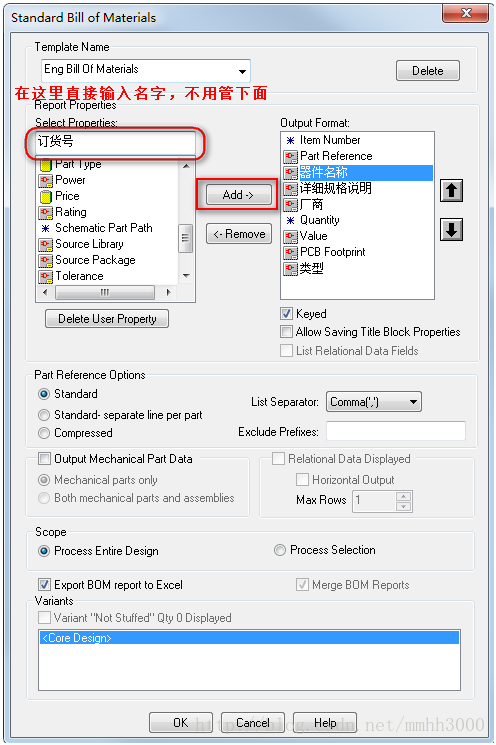Select Process Entire Design scope
Viewport: 496px width, 745px height.
coord(44,551)
